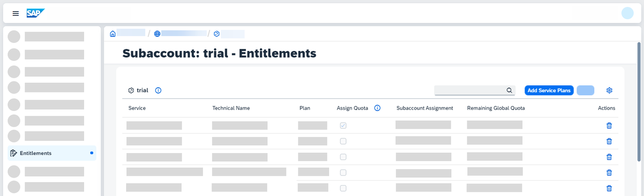
Task: Click the Subaccount Assignment column header
Action: coord(425,108)
